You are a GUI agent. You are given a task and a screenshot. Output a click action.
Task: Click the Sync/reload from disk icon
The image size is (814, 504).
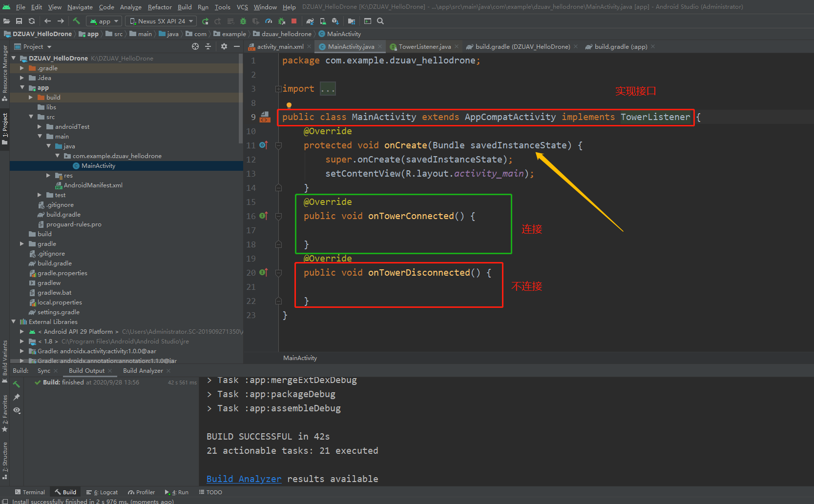(32, 21)
